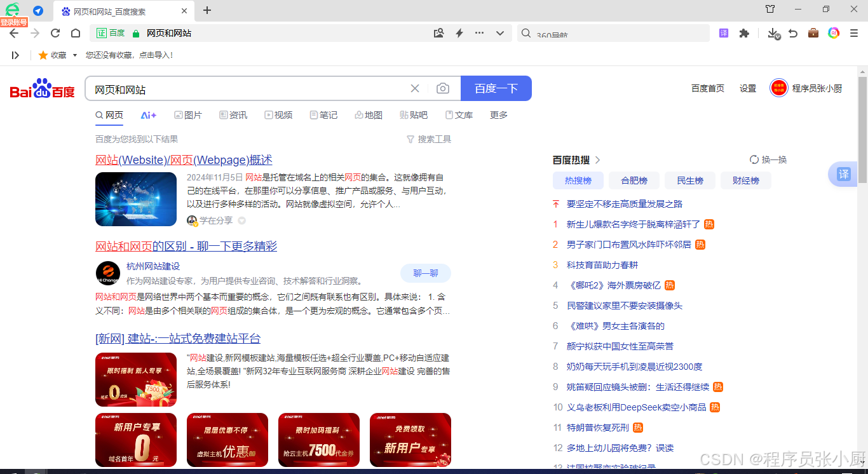The height and width of the screenshot is (474, 868).
Task: Switch to the 图片 tab
Action: coord(188,115)
